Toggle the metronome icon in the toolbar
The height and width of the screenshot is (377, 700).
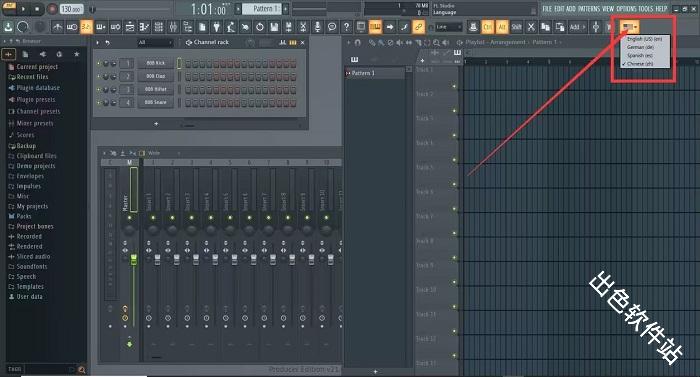58,27
